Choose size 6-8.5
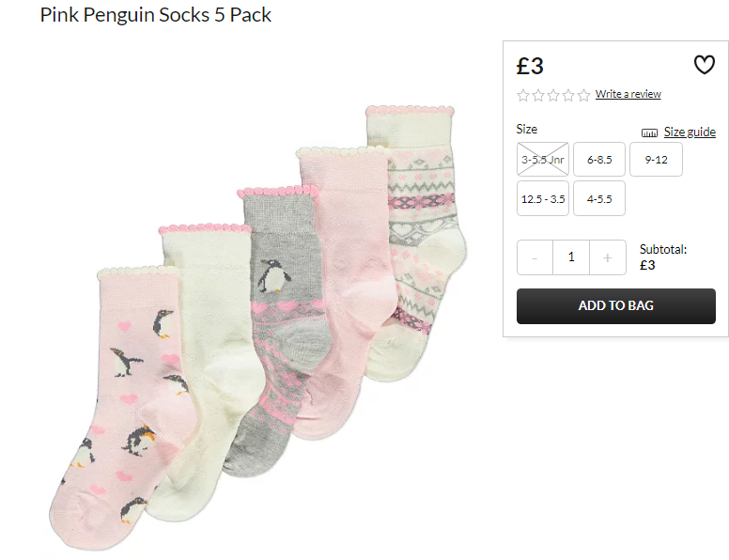This screenshot has height=560, width=729. [x=599, y=160]
